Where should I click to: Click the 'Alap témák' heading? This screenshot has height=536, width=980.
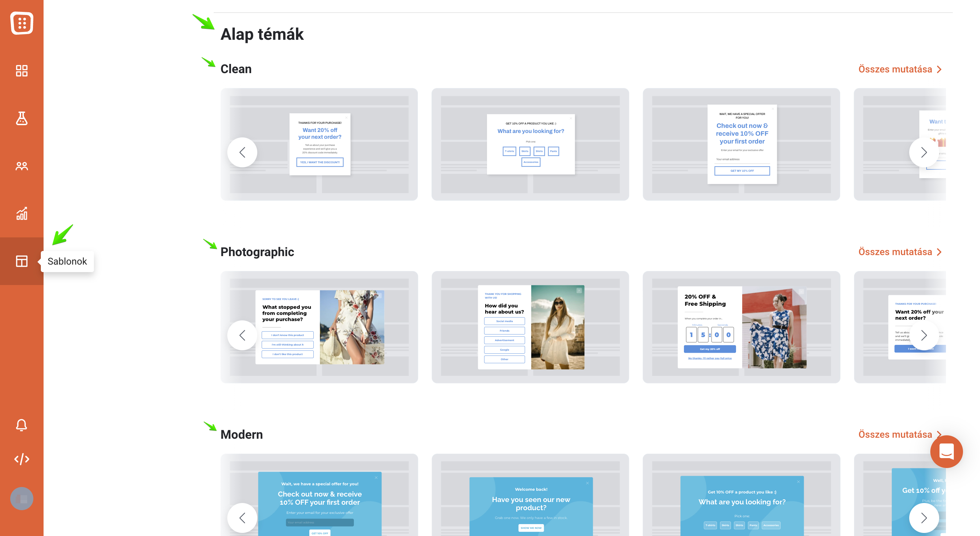pos(262,35)
